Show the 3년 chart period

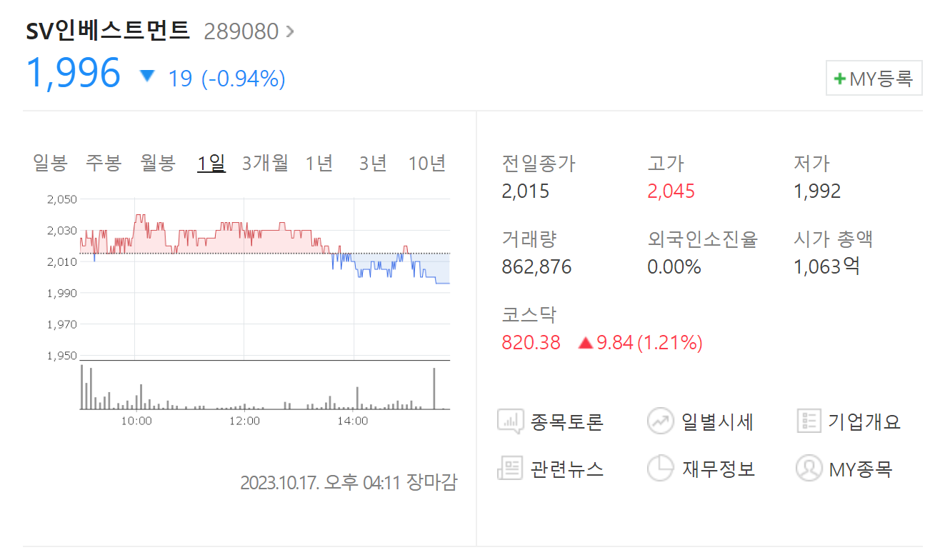point(371,162)
